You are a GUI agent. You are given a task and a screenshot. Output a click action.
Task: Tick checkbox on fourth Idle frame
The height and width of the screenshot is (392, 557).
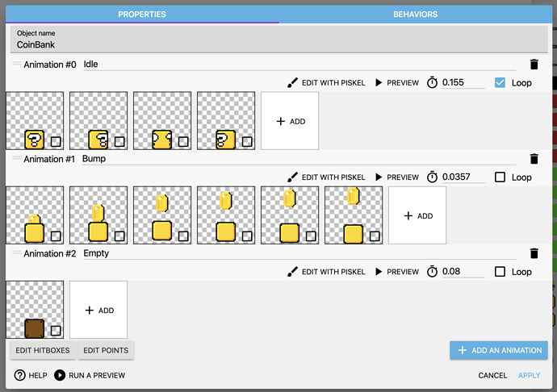(247, 142)
